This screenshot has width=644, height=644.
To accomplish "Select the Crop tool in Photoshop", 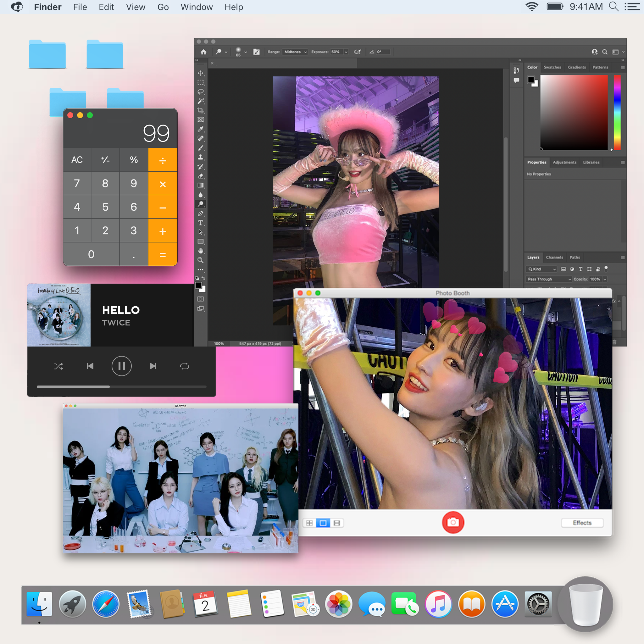I will (x=200, y=110).
